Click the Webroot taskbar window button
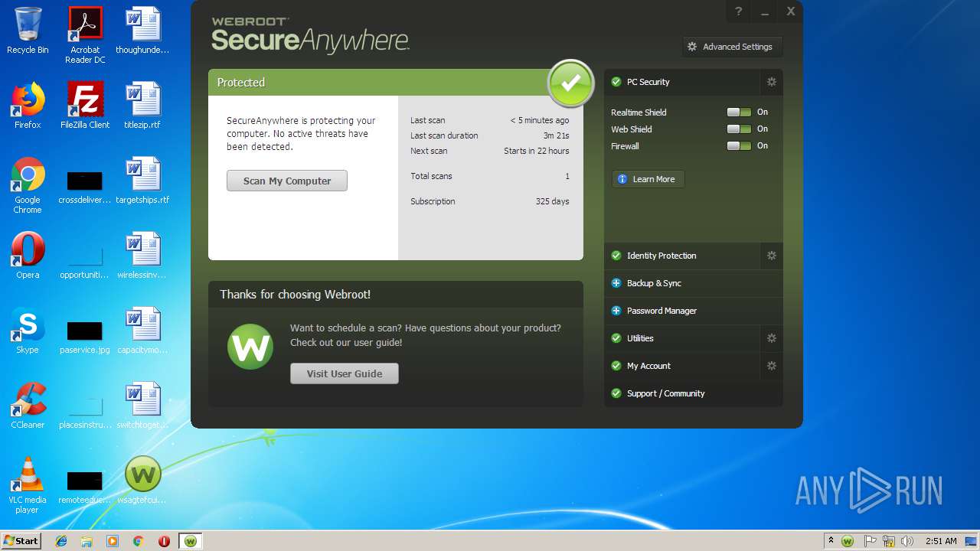The height and width of the screenshot is (551, 980). tap(190, 541)
